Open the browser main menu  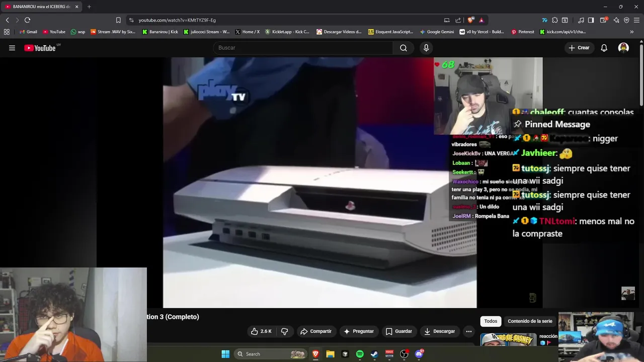[x=637, y=20]
